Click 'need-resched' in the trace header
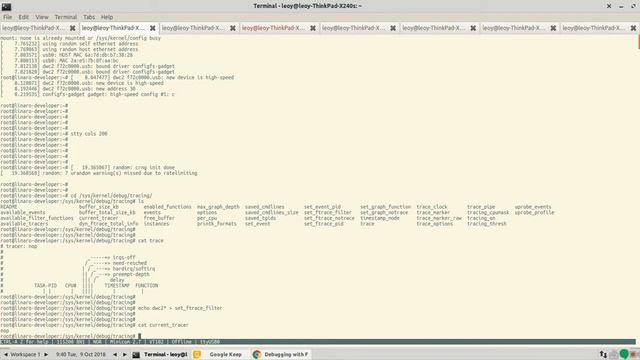Viewport: 640px width, 360px height. click(x=130, y=263)
